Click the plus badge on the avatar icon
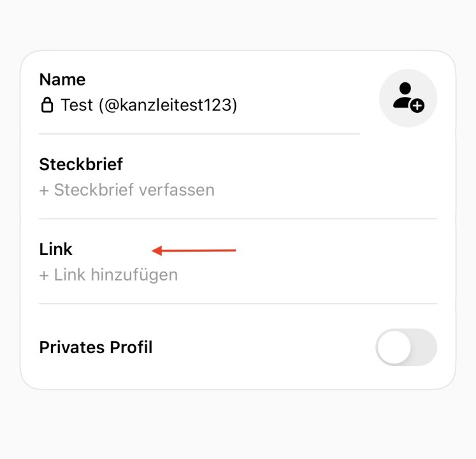Screen dimensions: 476x459 coord(417,106)
